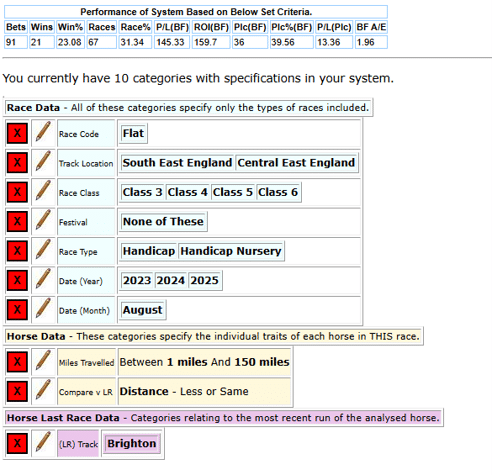
Task: Select the 2025 year tag
Action: [204, 280]
